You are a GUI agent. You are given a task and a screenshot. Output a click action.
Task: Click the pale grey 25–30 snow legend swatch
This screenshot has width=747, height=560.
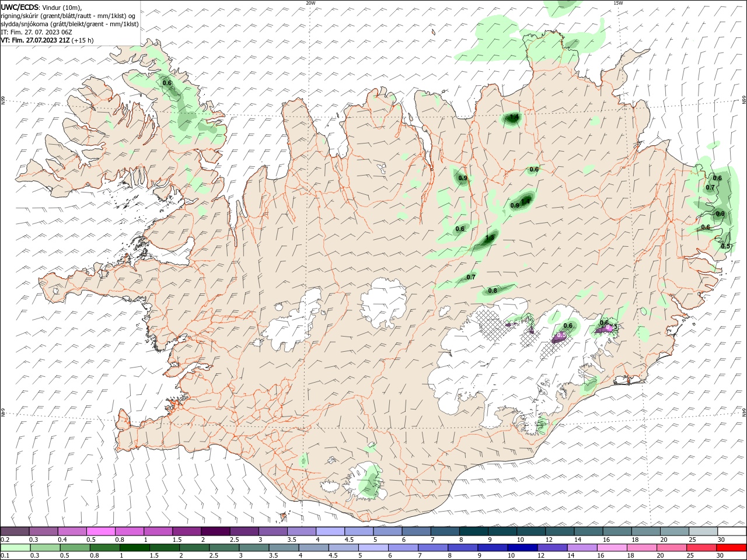[x=703, y=531]
